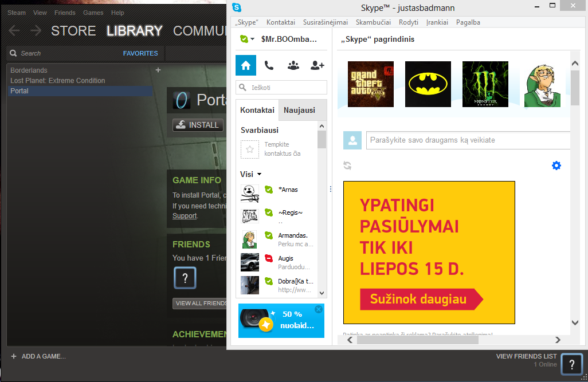
Task: Open the Grand Theft Auto avatar thumbnail
Action: [371, 84]
